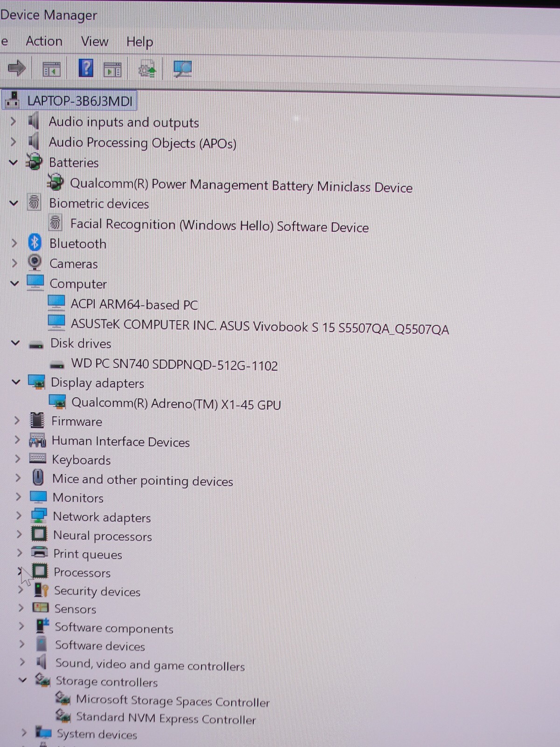Click the Neural processors chip icon
The width and height of the screenshot is (560, 747).
pyautogui.click(x=39, y=534)
